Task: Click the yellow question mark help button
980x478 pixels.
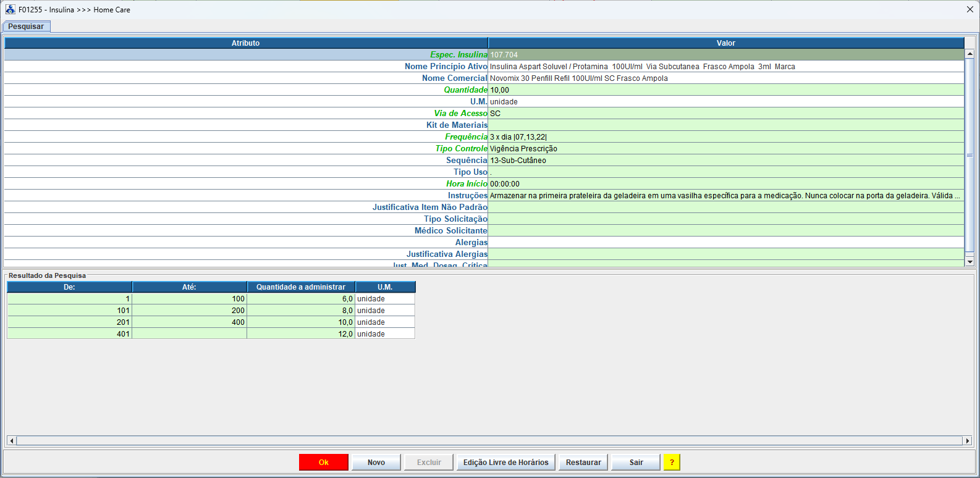Action: point(672,463)
